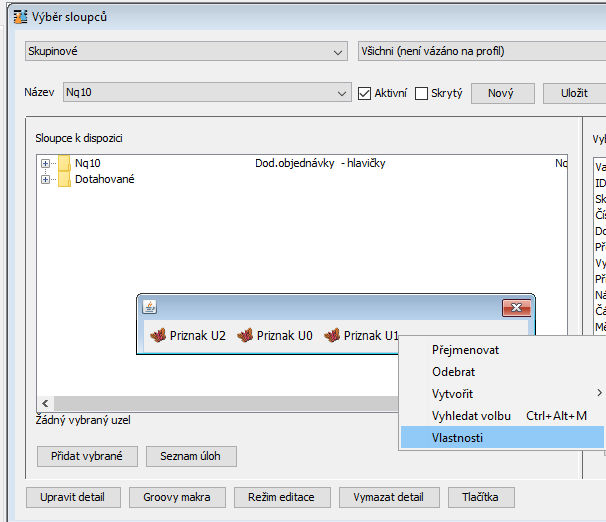Click the Priznak U1 butterfly icon
Image resolution: width=606 pixels, height=522 pixels.
332,336
